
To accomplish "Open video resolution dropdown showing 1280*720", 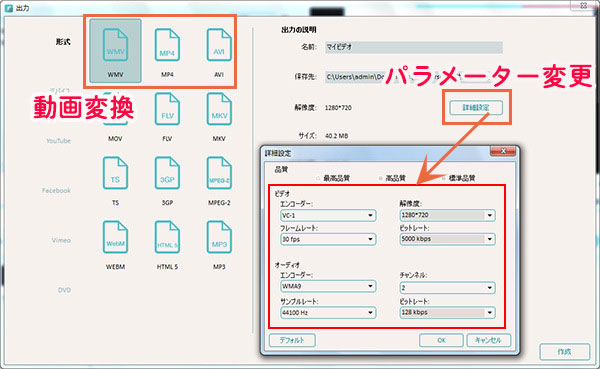I will (x=447, y=215).
